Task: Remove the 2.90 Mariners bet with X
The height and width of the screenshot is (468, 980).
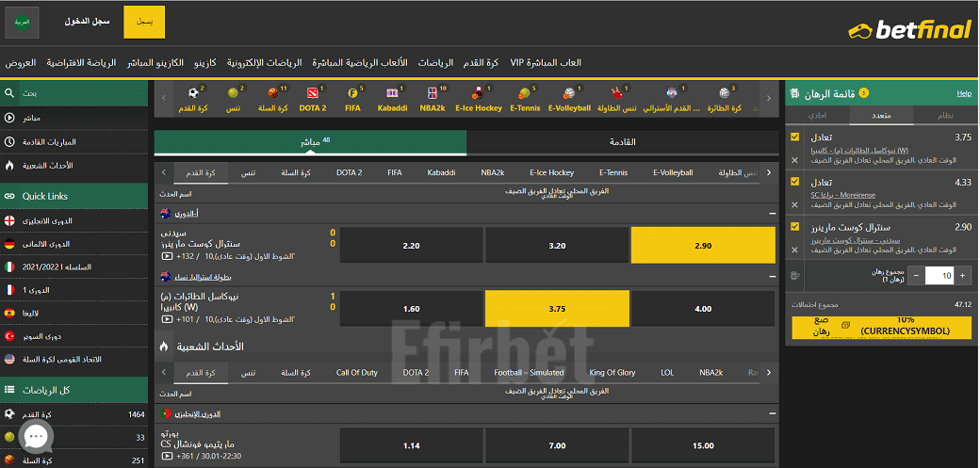Action: (794, 250)
